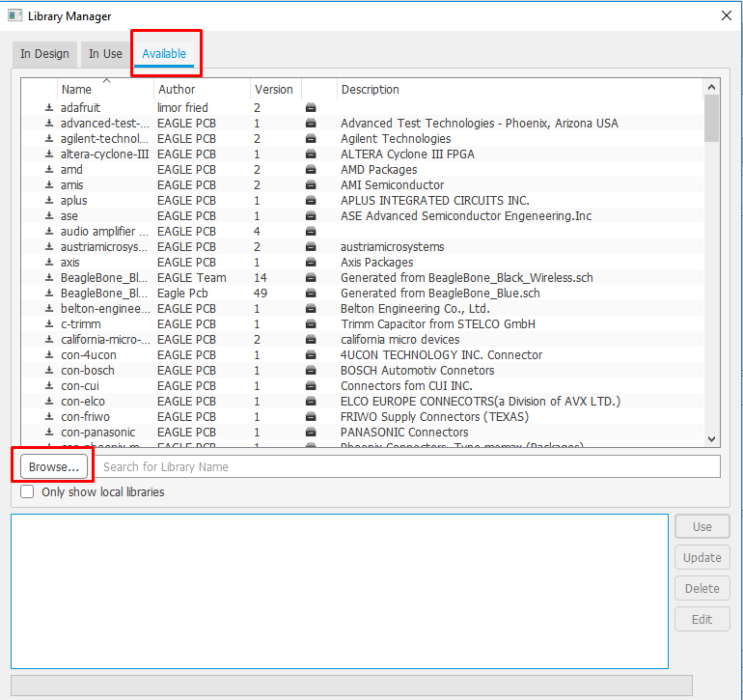Image resolution: width=743 pixels, height=700 pixels.
Task: Sort list by Version column header
Action: coord(276,89)
